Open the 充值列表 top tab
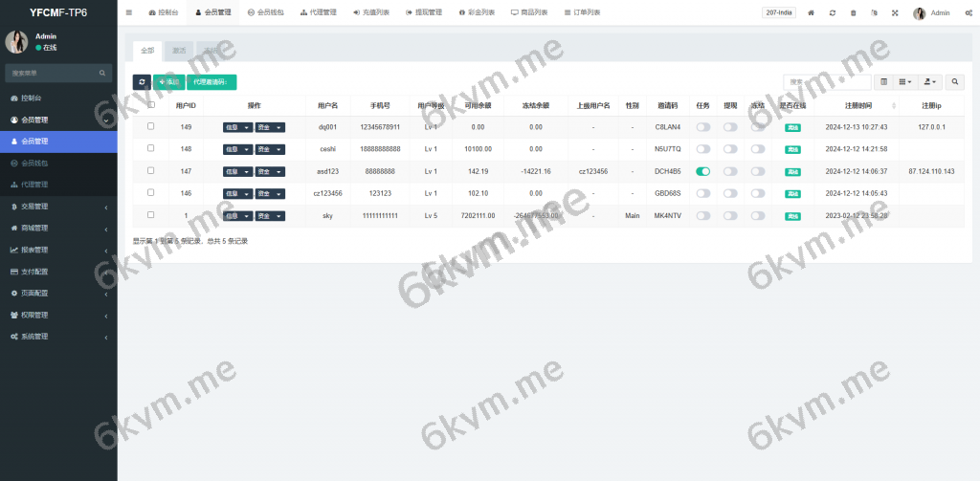This screenshot has height=481, width=980. click(371, 12)
